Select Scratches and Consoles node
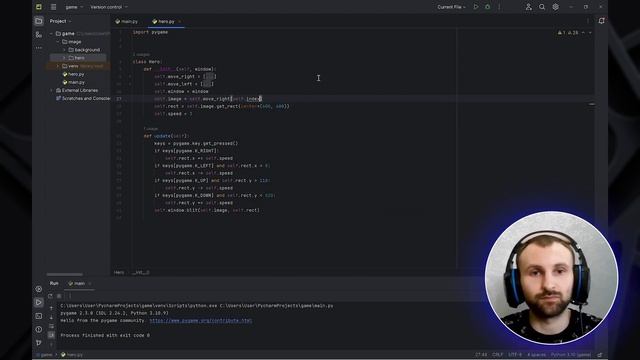Image resolution: width=640 pixels, height=360 pixels. point(83,98)
